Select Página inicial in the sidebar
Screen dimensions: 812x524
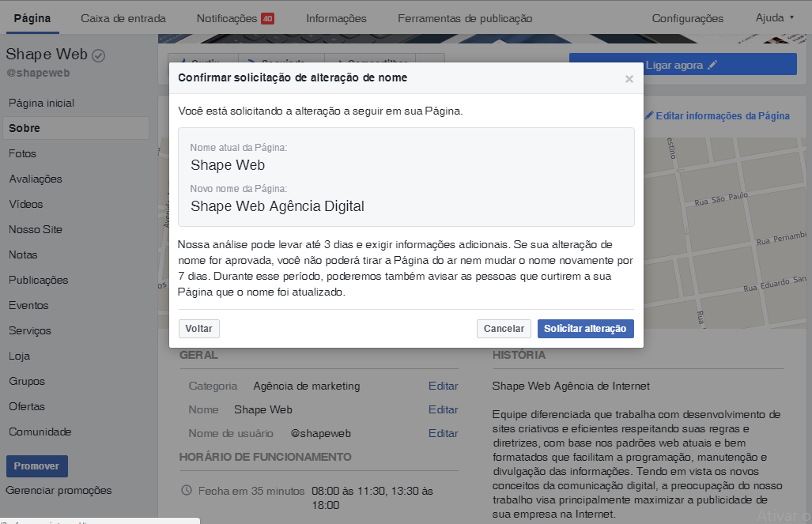(41, 103)
